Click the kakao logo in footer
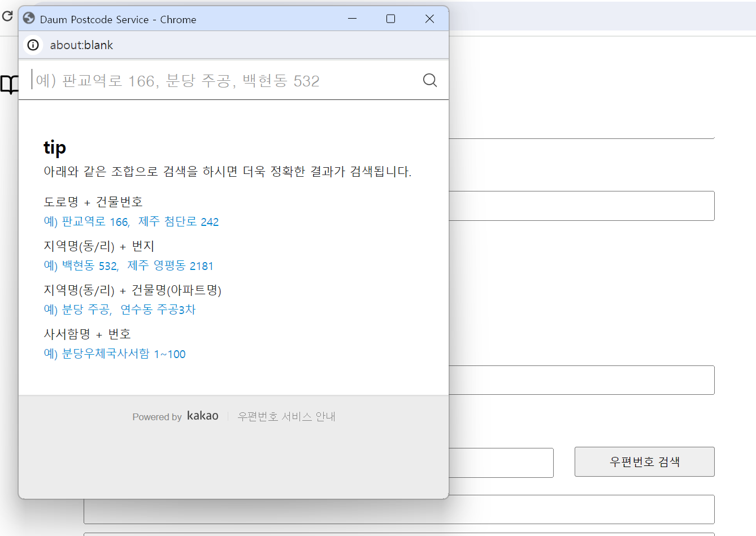Screen dimensions: 756x536 pyautogui.click(x=203, y=416)
